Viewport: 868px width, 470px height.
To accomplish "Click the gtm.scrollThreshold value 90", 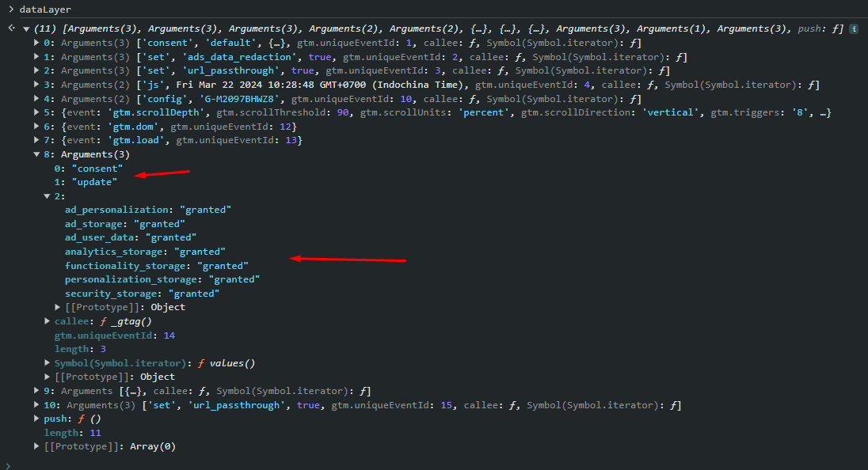I will point(343,112).
